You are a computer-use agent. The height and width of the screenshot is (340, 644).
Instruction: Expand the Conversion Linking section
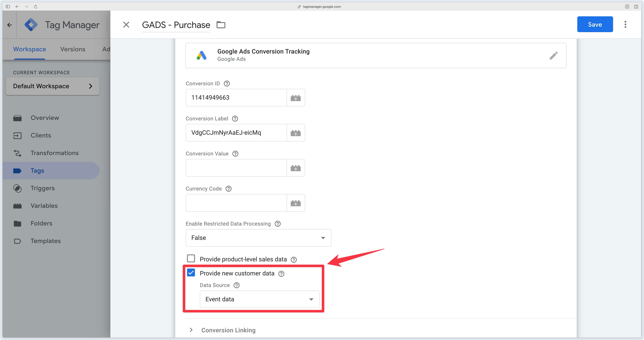point(191,330)
